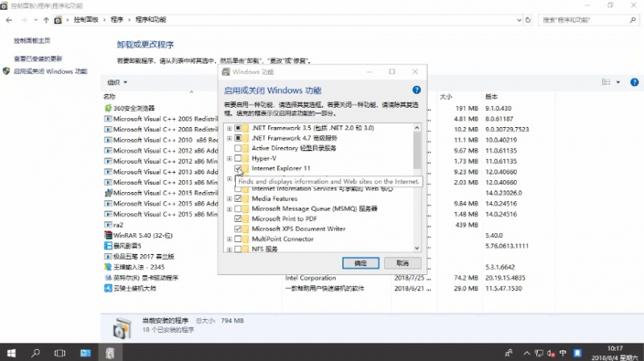This screenshot has height=361, width=644.
Task: Click the clock in the taskbar
Action: 615,353
